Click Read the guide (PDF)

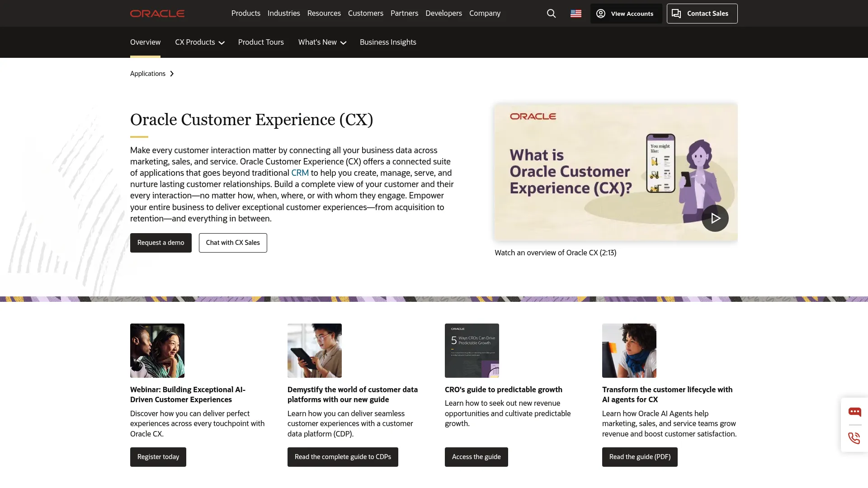pyautogui.click(x=639, y=457)
